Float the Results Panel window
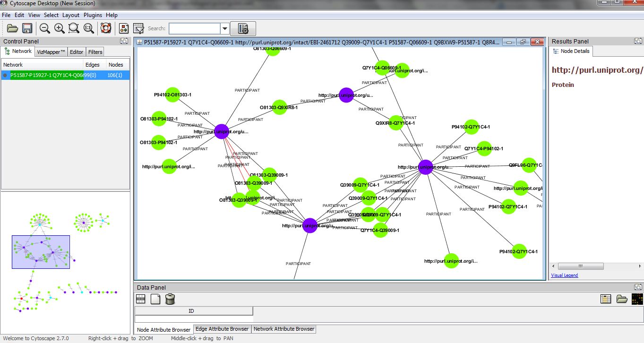This screenshot has height=343, width=644. click(x=638, y=41)
